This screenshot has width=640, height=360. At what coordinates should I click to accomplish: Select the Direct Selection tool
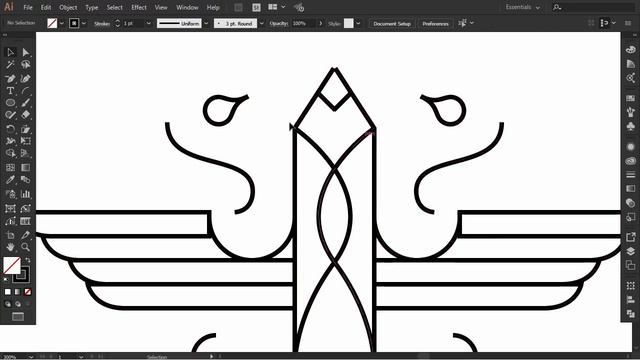[25, 52]
